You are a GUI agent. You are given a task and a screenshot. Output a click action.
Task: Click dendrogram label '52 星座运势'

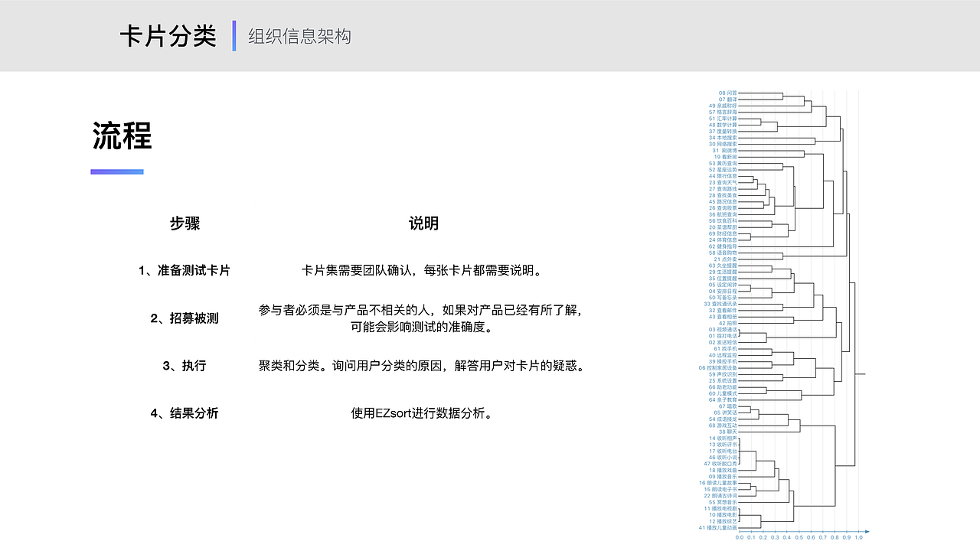[x=724, y=169]
